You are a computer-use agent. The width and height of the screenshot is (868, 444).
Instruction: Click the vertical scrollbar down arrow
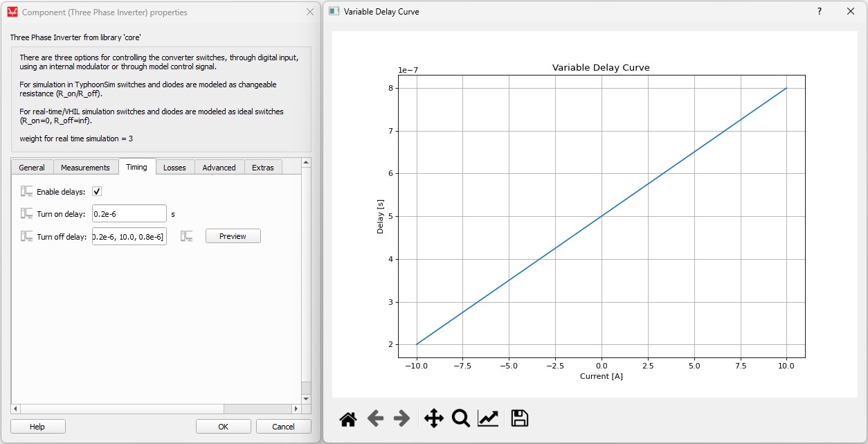pos(306,399)
